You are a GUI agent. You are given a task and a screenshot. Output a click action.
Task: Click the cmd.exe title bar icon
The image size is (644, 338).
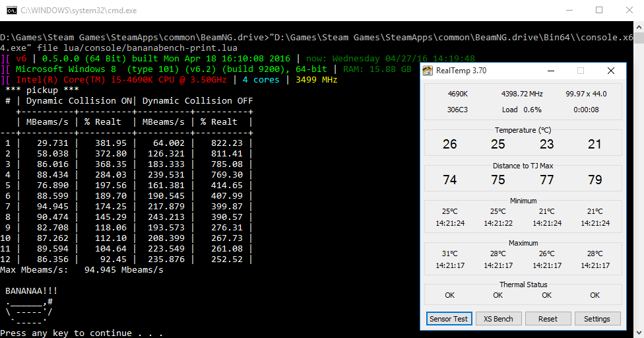11,11
